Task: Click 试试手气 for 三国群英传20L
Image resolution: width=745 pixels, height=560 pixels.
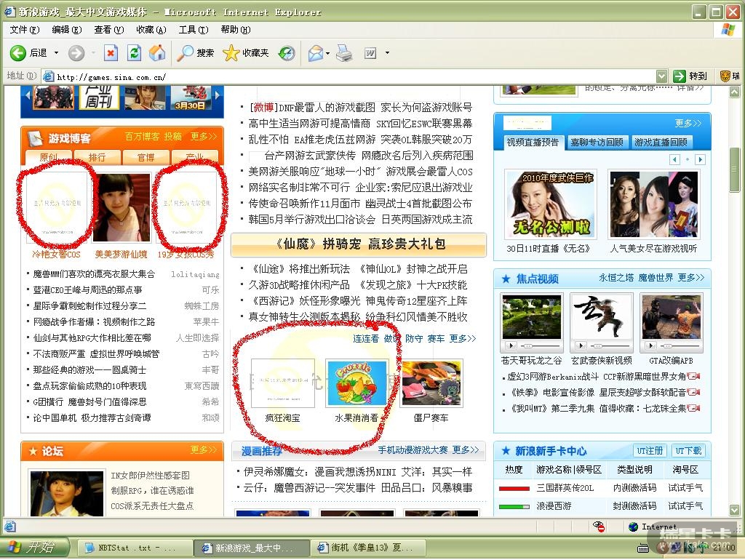Action: coord(685,488)
